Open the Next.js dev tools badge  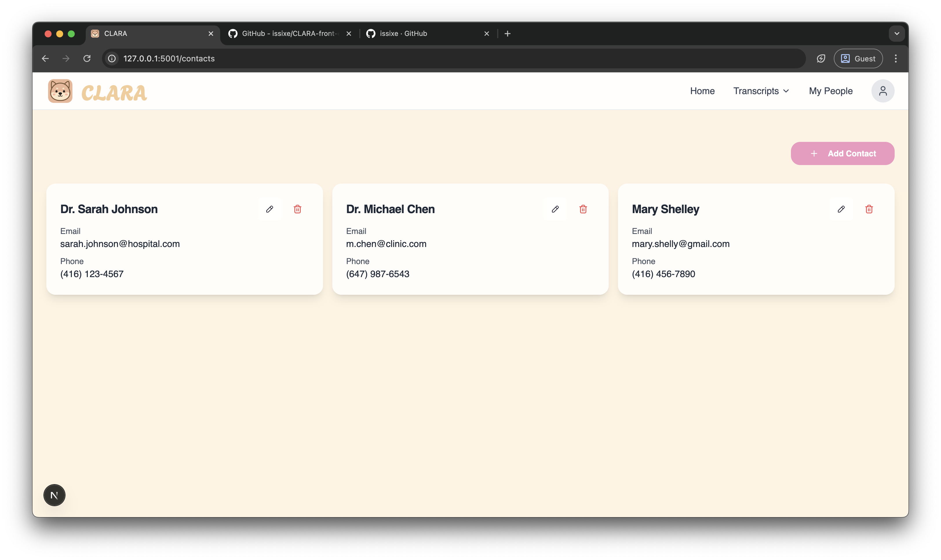click(54, 495)
